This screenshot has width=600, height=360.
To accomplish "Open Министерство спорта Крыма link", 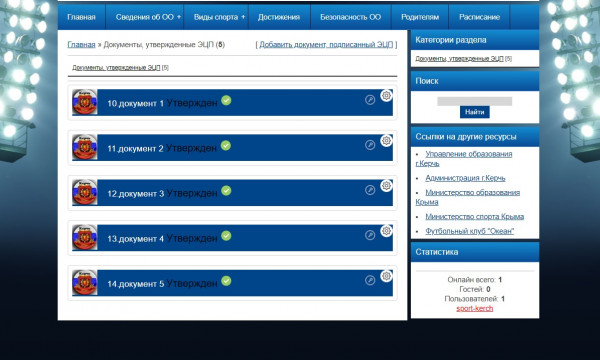I will (474, 217).
